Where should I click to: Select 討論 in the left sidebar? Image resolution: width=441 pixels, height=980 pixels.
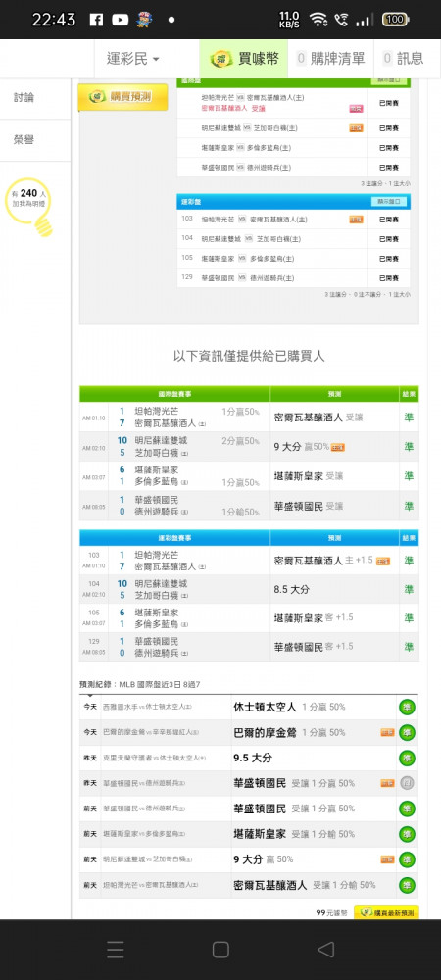[24, 97]
